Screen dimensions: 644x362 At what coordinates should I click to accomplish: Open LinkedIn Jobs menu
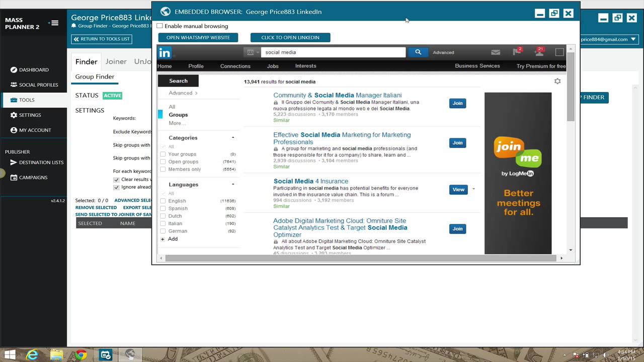(273, 66)
